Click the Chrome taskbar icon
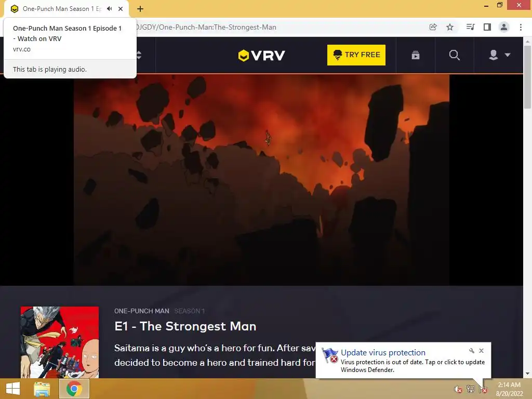The height and width of the screenshot is (399, 532). pos(74,389)
